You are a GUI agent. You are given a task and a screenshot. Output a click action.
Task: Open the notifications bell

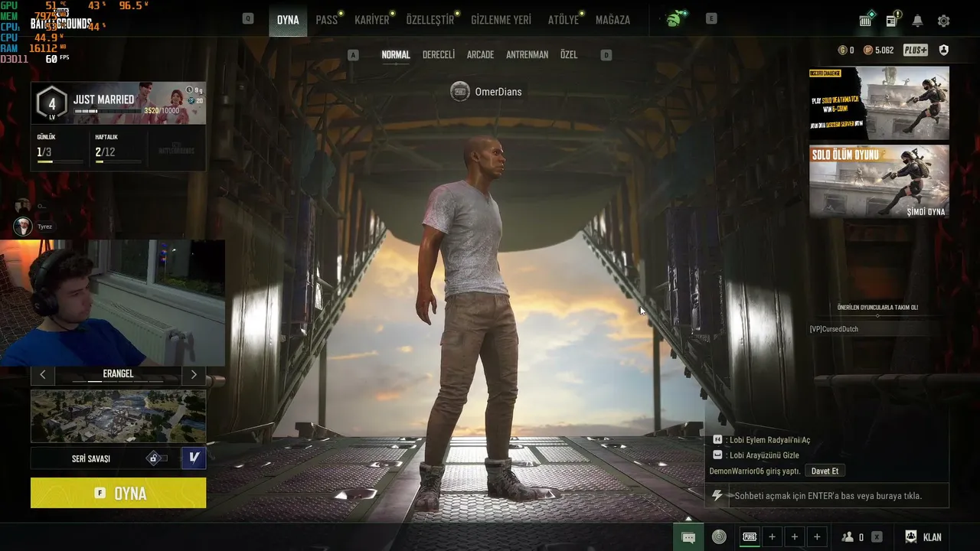click(917, 21)
